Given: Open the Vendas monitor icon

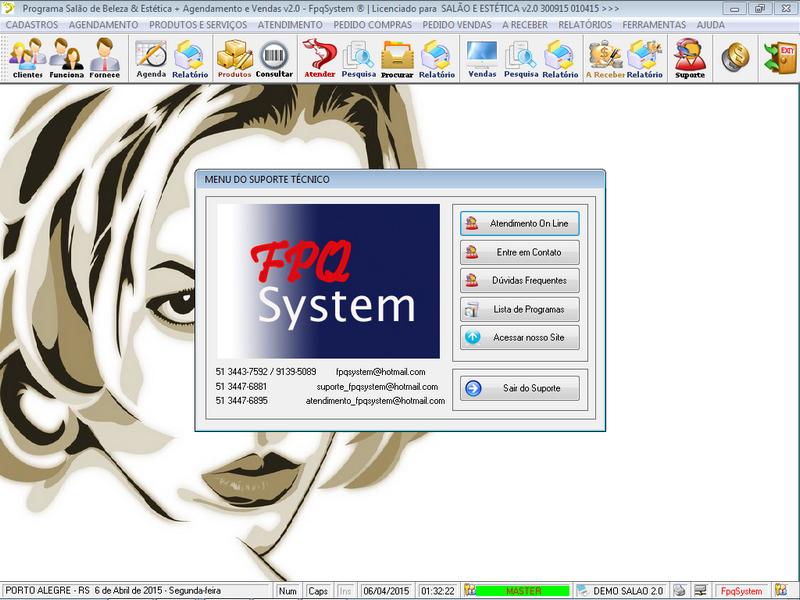Looking at the screenshot, I should point(482,58).
